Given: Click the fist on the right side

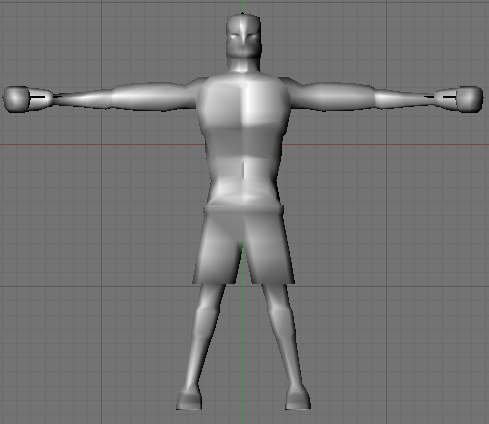Looking at the screenshot, I should click(470, 99).
